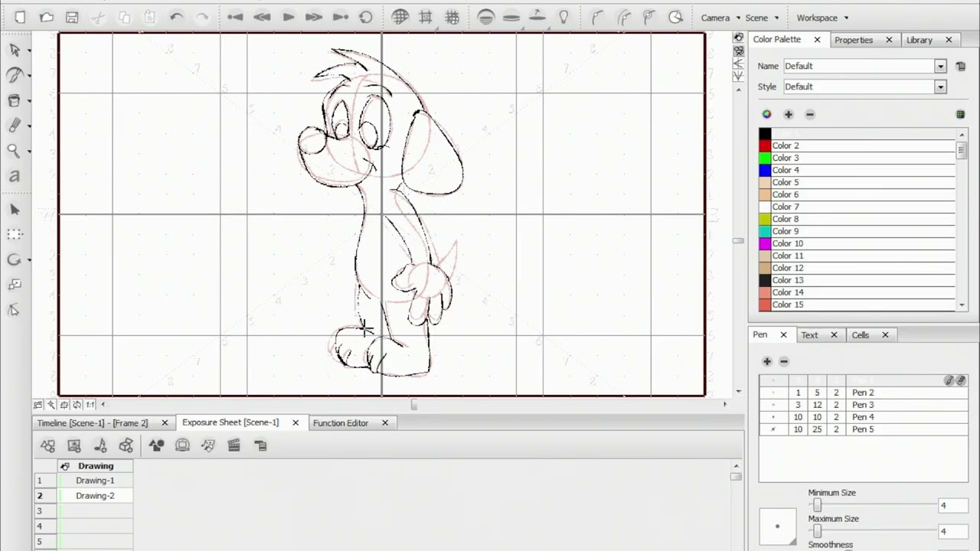Screen dimensions: 980x551
Task: Switch to the Timeline [Scene-1] tab
Action: [x=93, y=423]
